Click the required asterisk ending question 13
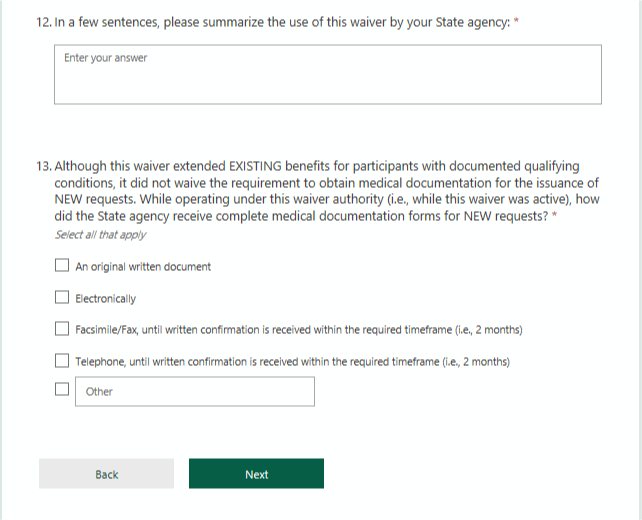 click(x=553, y=214)
